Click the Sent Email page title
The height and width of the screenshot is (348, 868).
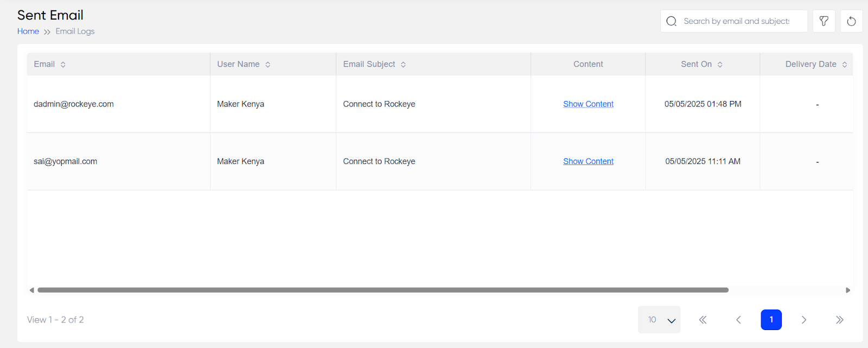coord(50,15)
